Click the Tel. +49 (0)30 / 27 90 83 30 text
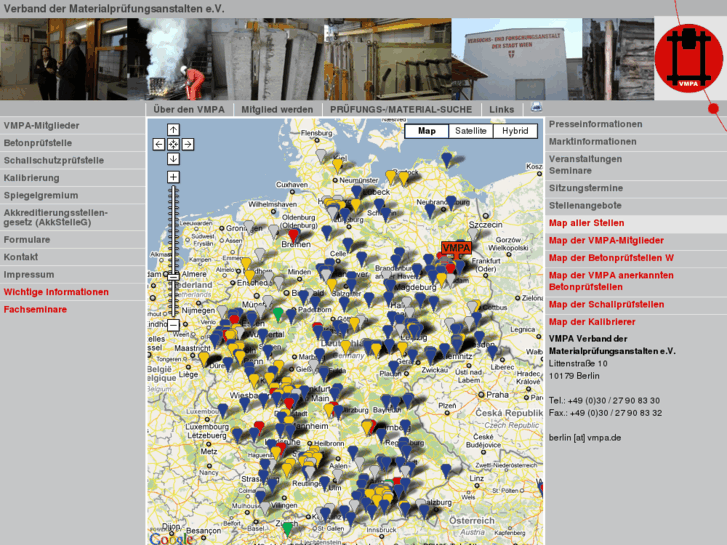The image size is (727, 545). tap(604, 401)
